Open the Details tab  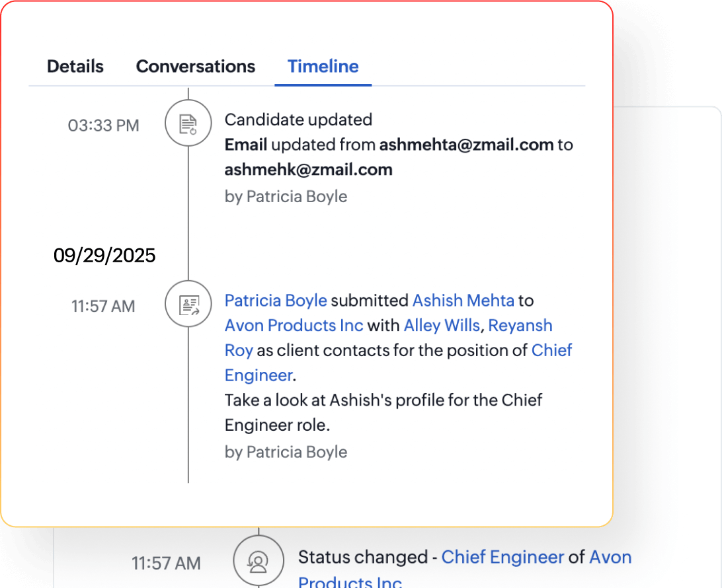[75, 66]
